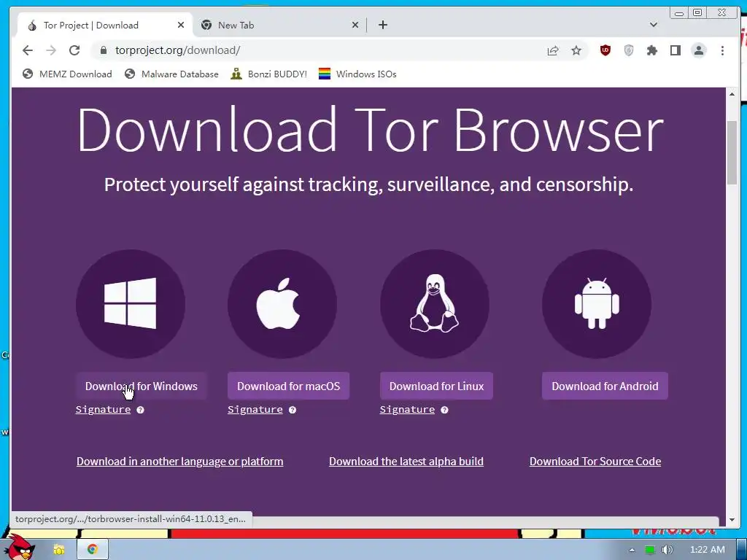Open a new tab with plus

click(383, 26)
